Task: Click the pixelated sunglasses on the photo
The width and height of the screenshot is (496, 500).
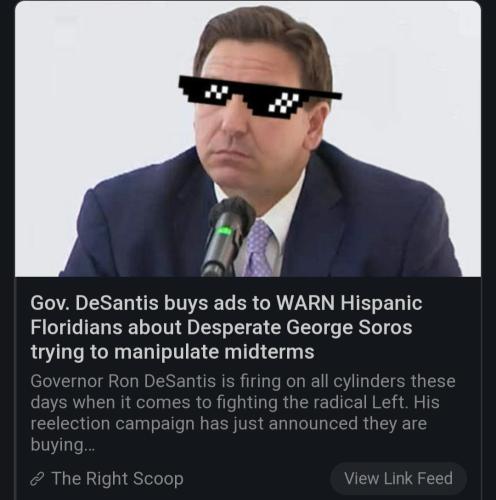Action: [260, 96]
